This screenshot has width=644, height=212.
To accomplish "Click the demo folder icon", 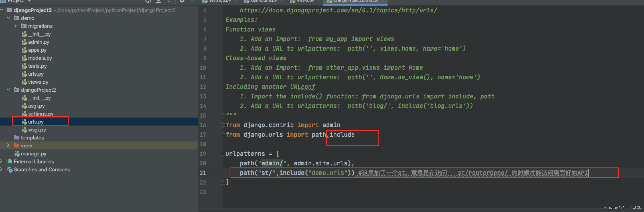I will 17,18.
